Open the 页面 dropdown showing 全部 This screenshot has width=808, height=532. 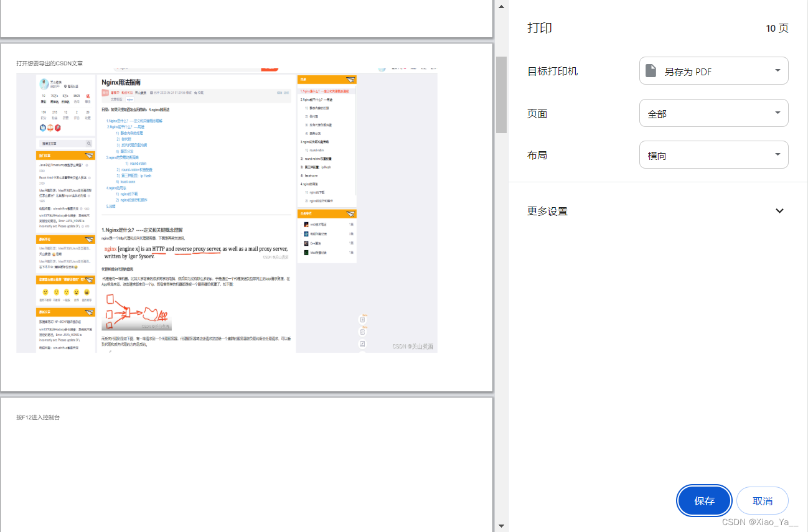tap(713, 113)
